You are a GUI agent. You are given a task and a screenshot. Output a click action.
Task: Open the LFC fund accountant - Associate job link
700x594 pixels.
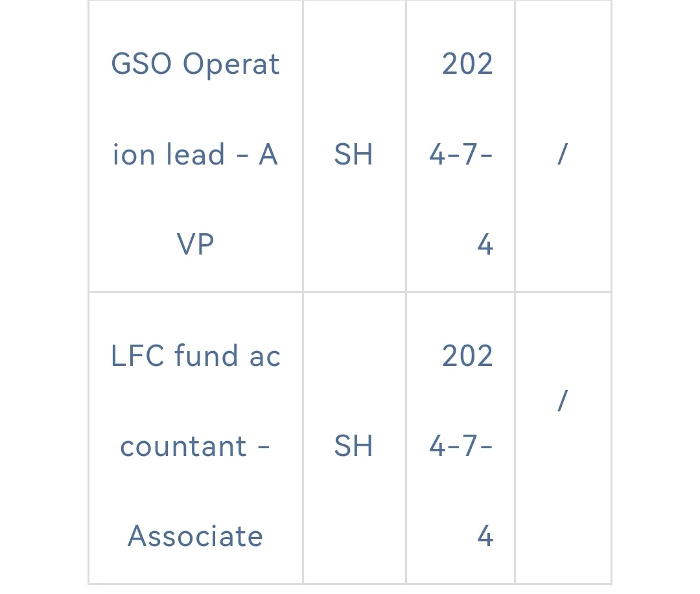[195, 446]
